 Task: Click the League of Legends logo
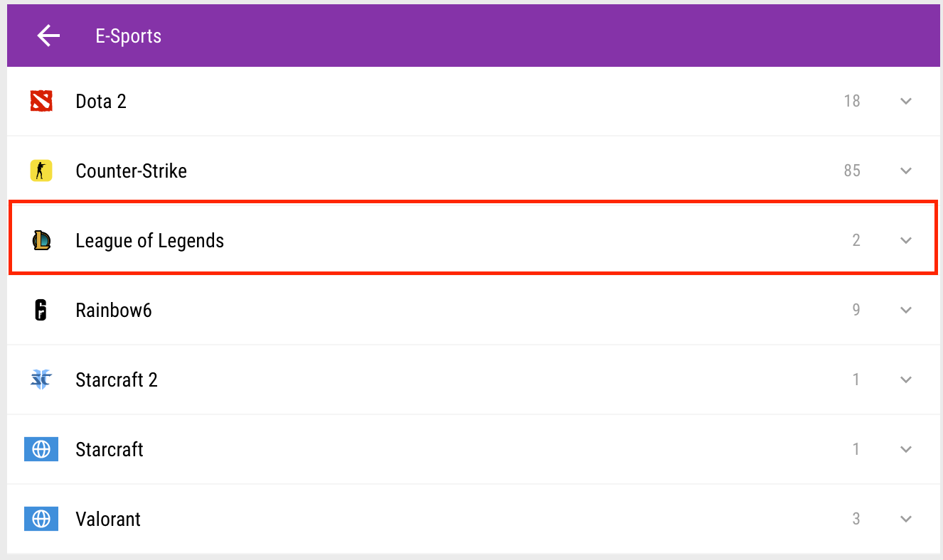(41, 240)
